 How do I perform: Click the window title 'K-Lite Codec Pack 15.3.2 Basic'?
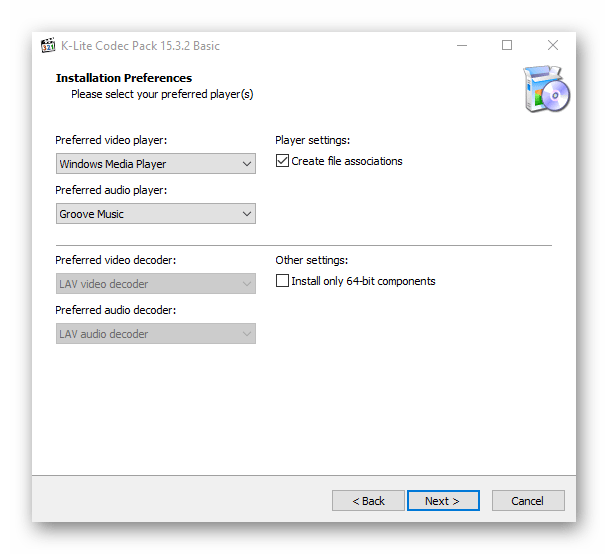(140, 46)
